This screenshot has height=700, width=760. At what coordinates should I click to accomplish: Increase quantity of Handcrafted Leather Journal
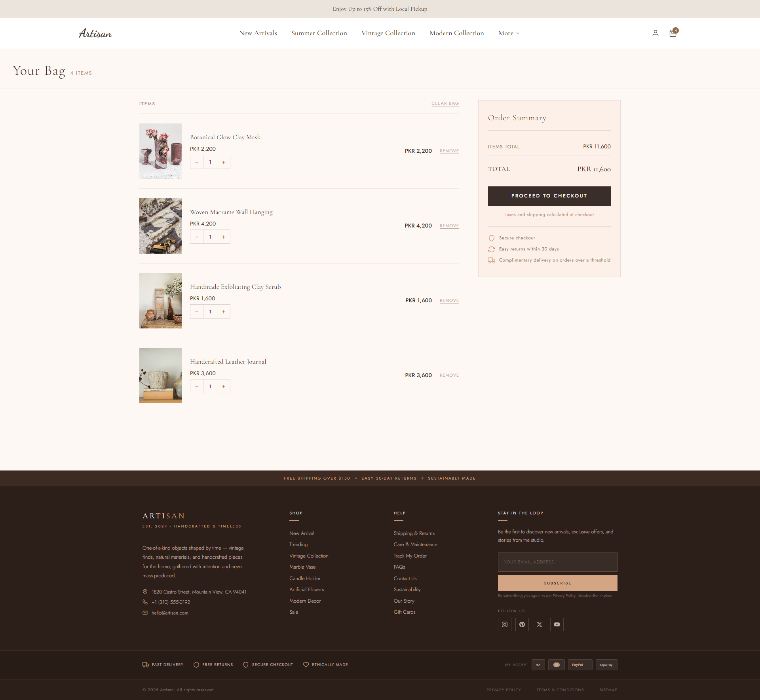coord(224,387)
